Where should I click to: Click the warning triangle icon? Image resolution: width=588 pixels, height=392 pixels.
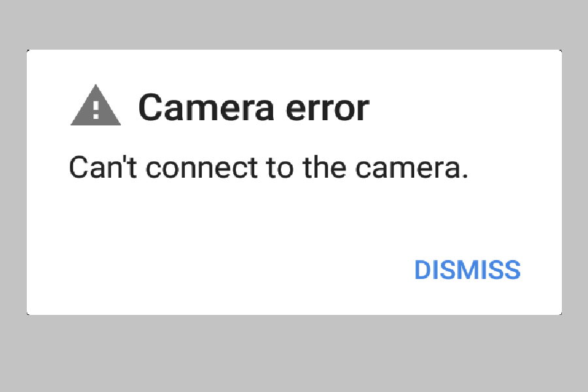pyautogui.click(x=95, y=106)
